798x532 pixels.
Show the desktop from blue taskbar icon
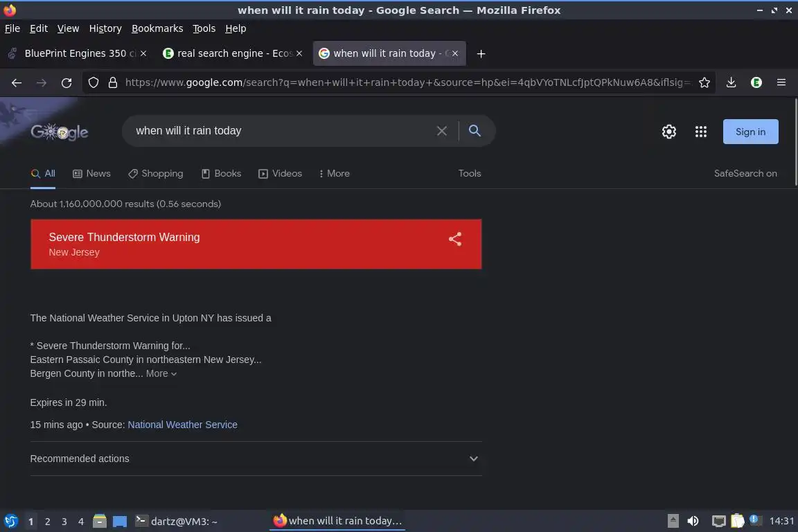click(120, 522)
